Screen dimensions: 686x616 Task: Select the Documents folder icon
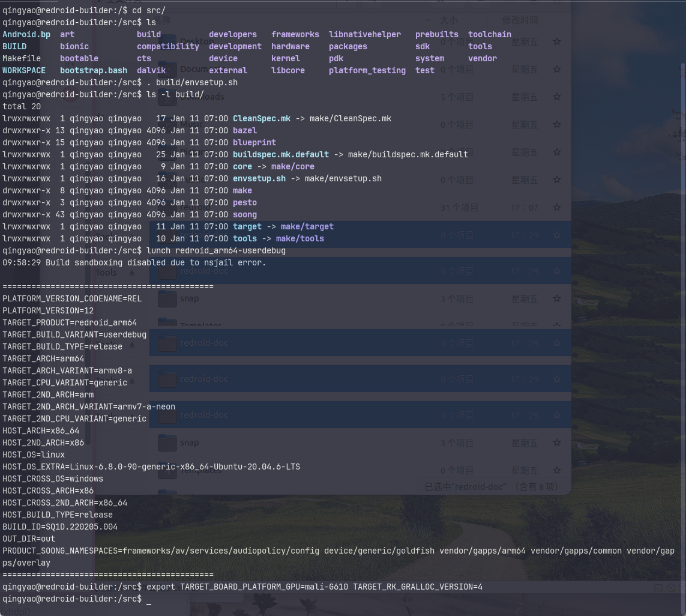pyautogui.click(x=167, y=70)
